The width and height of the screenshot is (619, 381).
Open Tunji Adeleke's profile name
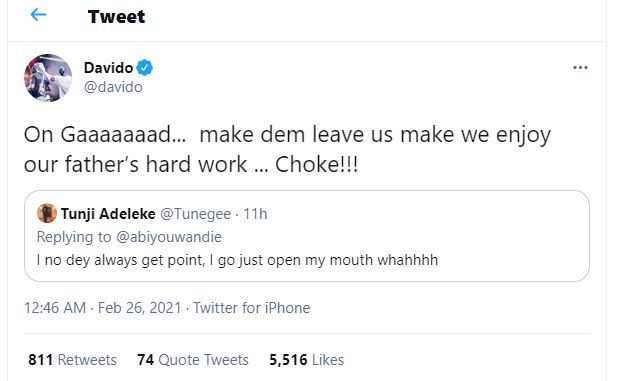[x=108, y=214]
